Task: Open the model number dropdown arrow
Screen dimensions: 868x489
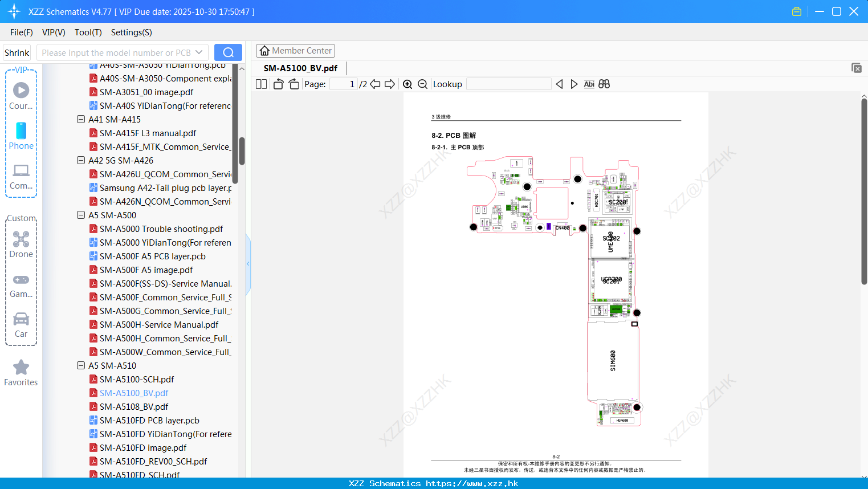Action: [199, 52]
